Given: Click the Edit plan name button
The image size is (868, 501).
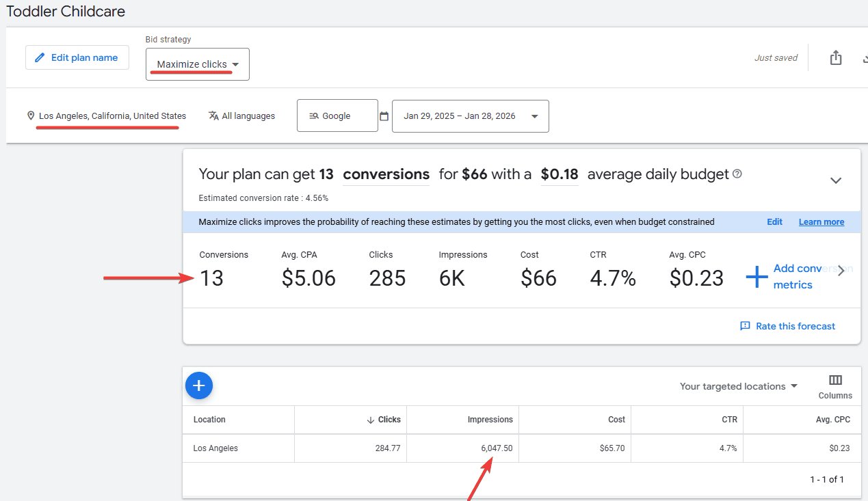Looking at the screenshot, I should point(77,58).
